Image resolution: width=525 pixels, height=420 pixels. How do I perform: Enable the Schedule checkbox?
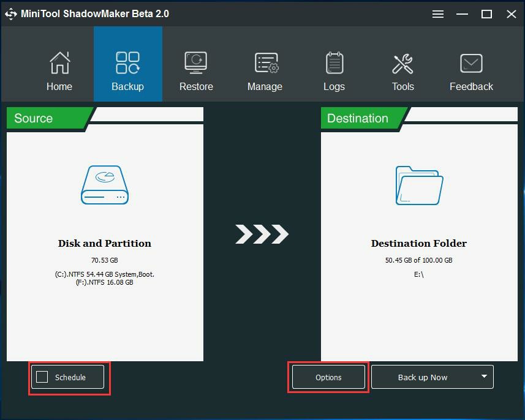pyautogui.click(x=42, y=377)
